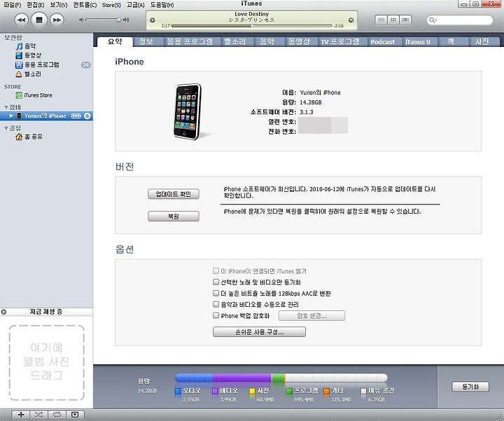The image size is (504, 421).
Task: Open the Store(S) menu
Action: (x=111, y=5)
